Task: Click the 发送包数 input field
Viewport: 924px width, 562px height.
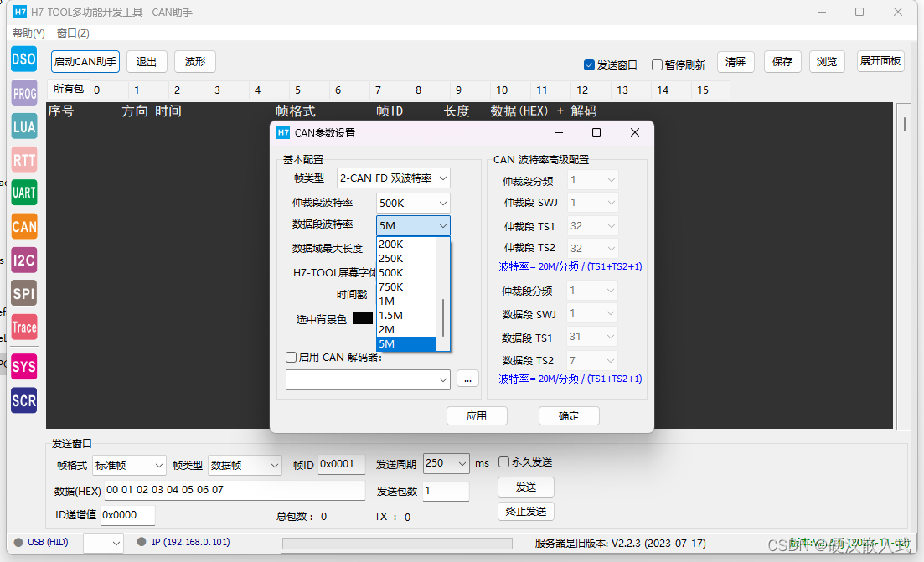Action: click(x=446, y=491)
